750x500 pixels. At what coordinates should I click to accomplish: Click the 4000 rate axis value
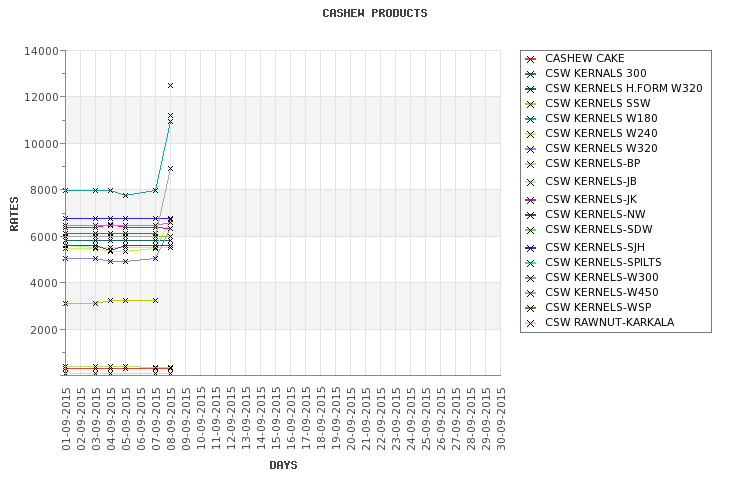pos(44,283)
